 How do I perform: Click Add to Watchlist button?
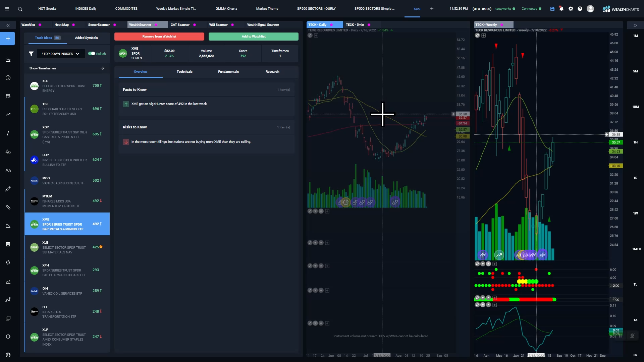point(254,37)
